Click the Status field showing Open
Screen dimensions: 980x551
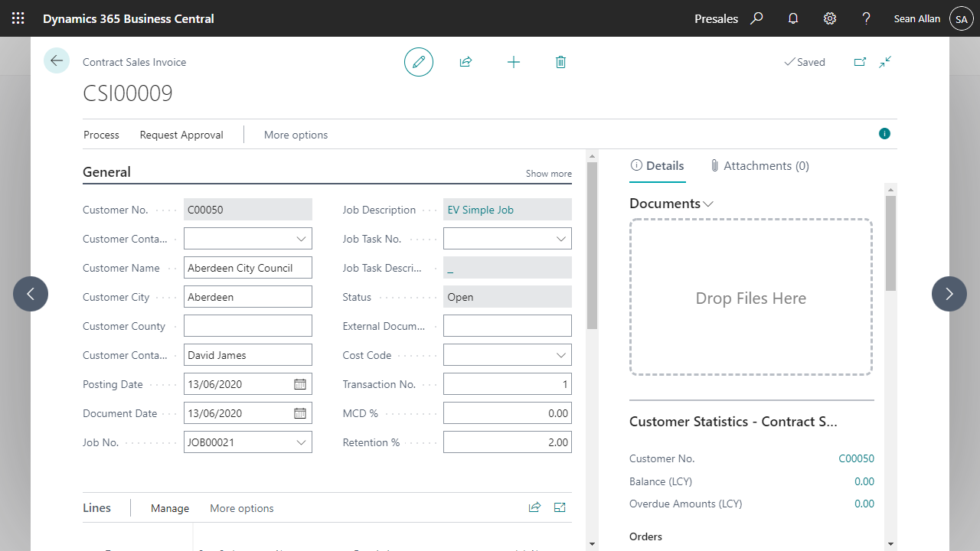(x=508, y=297)
